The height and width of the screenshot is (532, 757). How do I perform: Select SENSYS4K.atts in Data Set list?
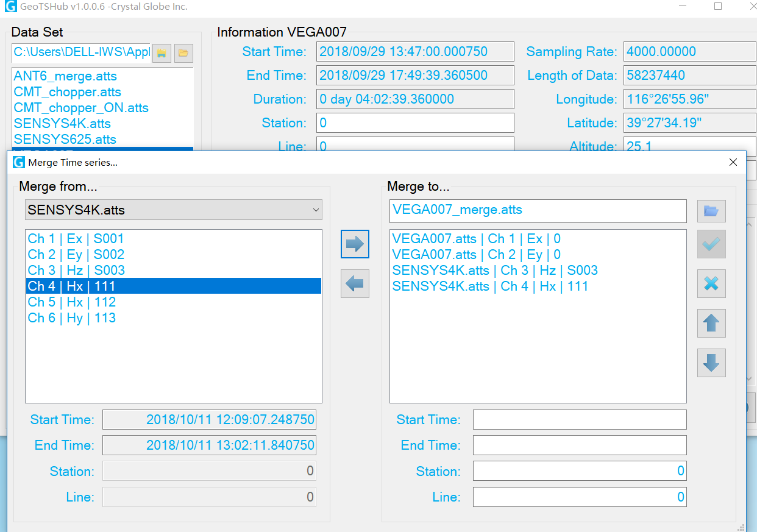point(102,124)
